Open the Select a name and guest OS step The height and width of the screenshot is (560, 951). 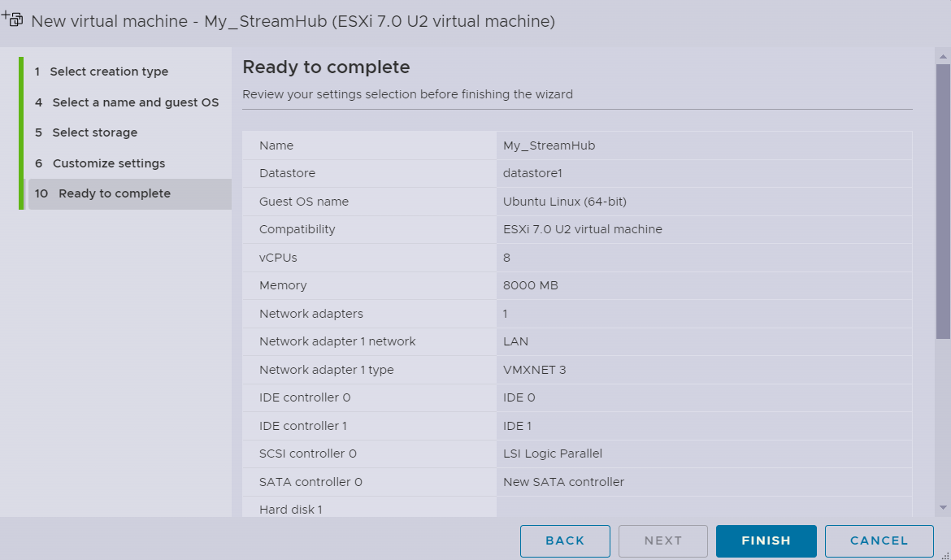135,102
